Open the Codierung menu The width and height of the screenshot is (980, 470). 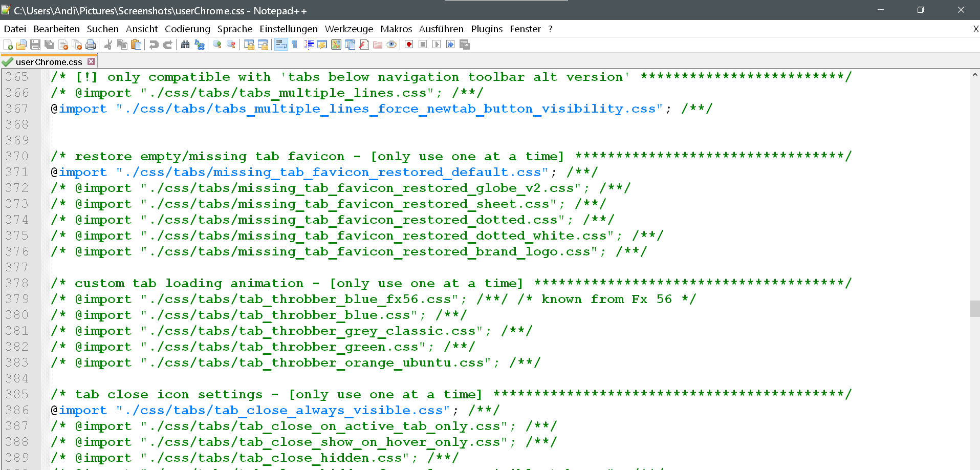[x=187, y=29]
